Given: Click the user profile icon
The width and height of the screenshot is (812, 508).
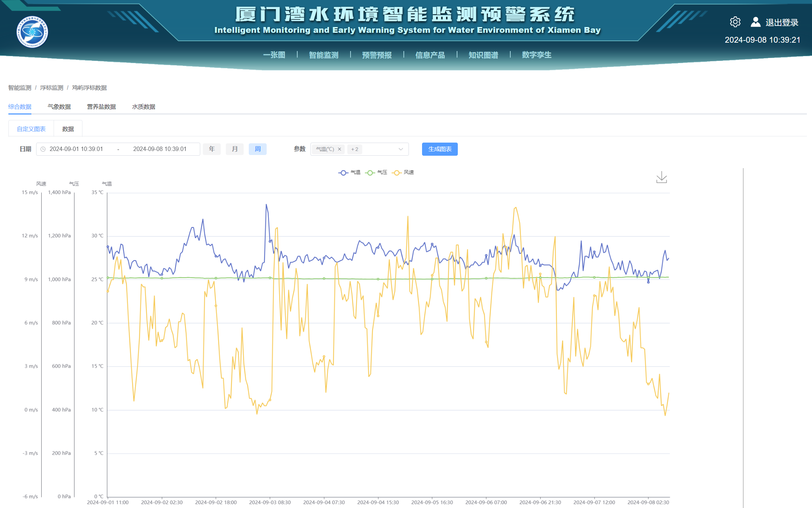Looking at the screenshot, I should (x=755, y=22).
